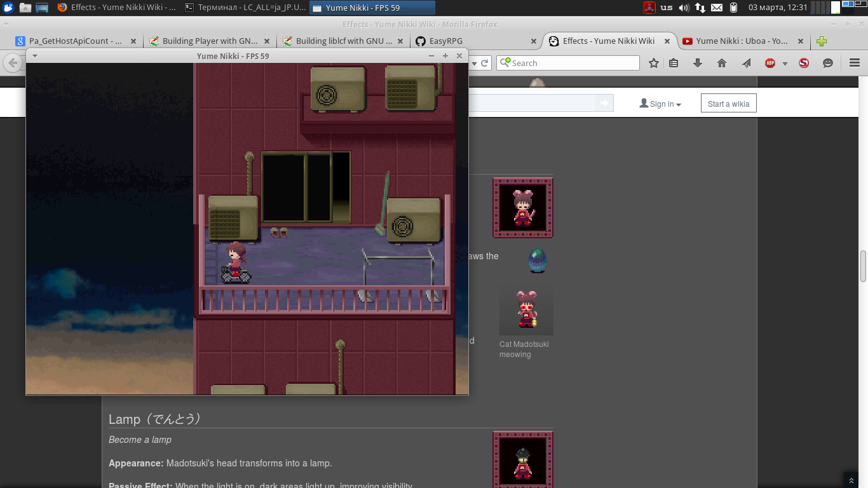Open Firefox window menu arrow in title bar
Screen dimensions: 868x488
(6, 24)
